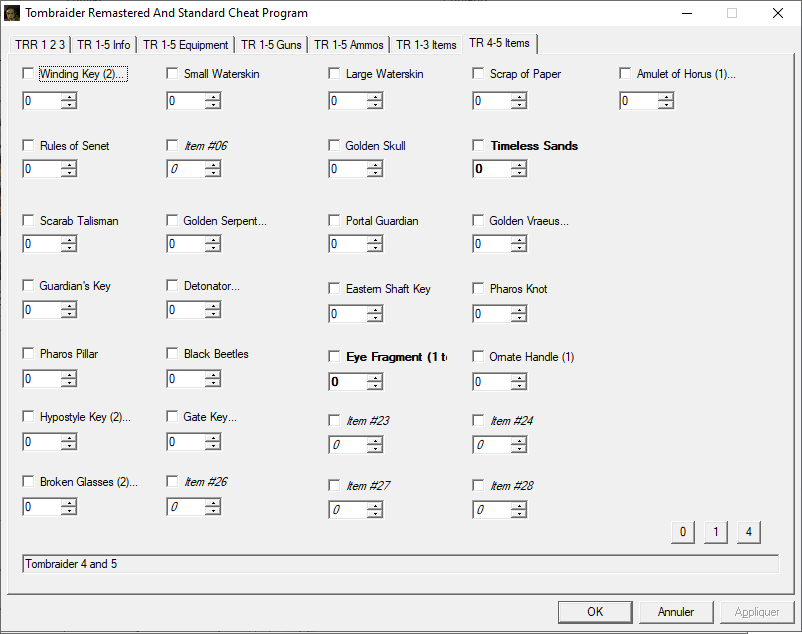Click the Golden Skull quantity spinner
Viewport: 802px width, 634px height.
pyautogui.click(x=375, y=169)
